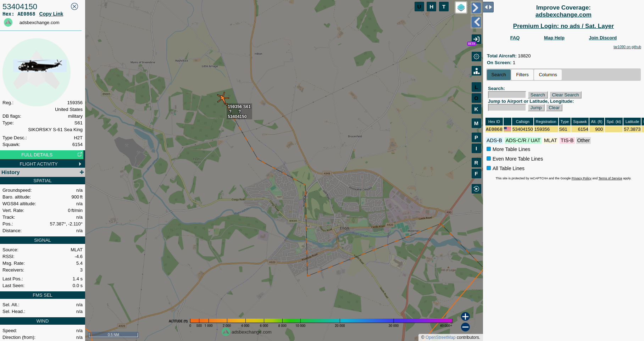Toggle the M map button
The height and width of the screenshot is (341, 644).
pyautogui.click(x=476, y=123)
